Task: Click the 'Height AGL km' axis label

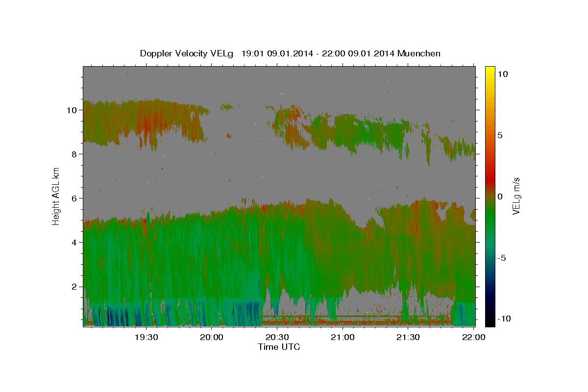Action: [x=56, y=196]
